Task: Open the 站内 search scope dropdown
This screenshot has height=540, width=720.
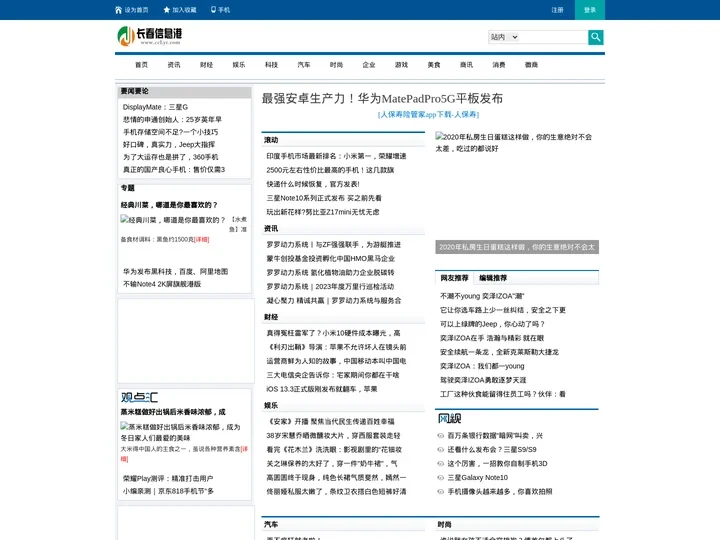Action: 504,37
